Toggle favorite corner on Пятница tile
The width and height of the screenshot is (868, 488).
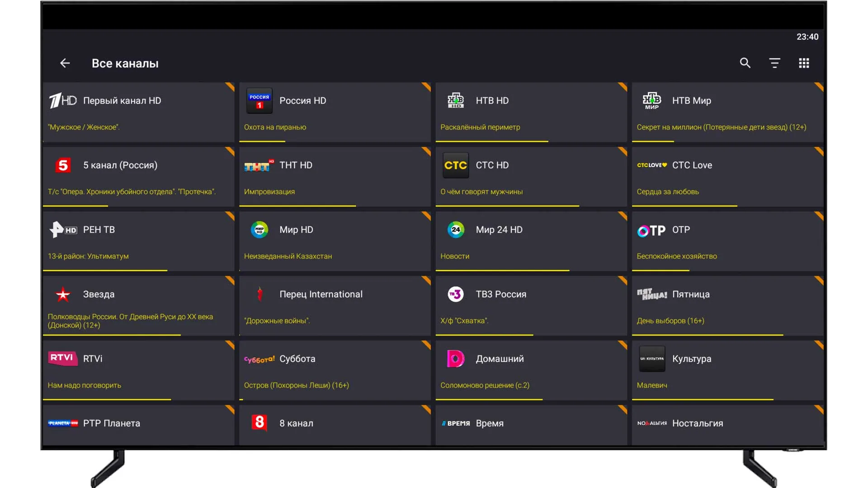tap(819, 280)
